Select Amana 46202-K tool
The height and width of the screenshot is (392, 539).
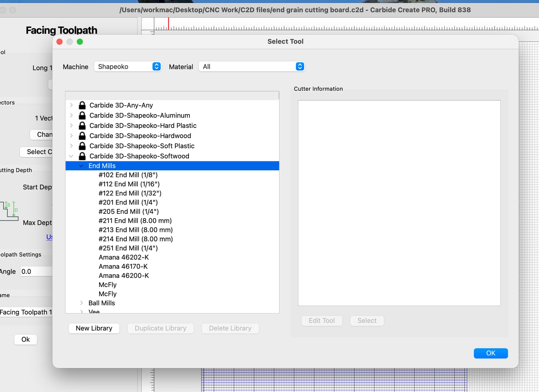click(x=124, y=257)
